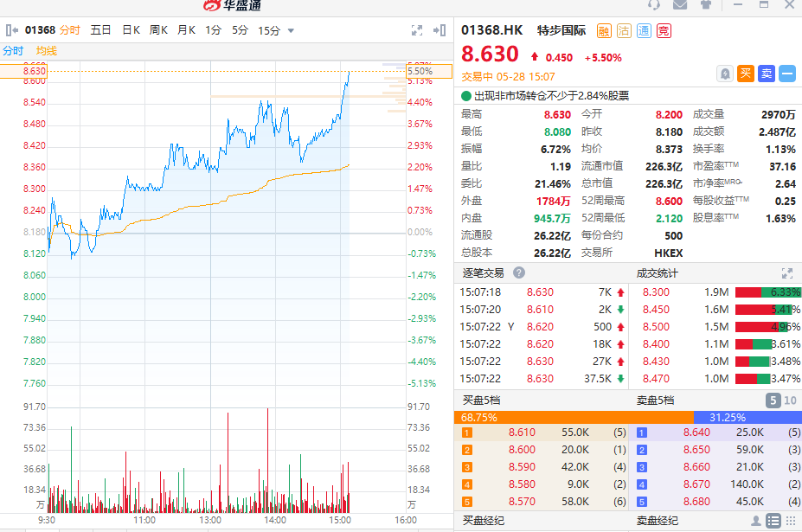Switch broker queue to grid view icon

(x=791, y=521)
